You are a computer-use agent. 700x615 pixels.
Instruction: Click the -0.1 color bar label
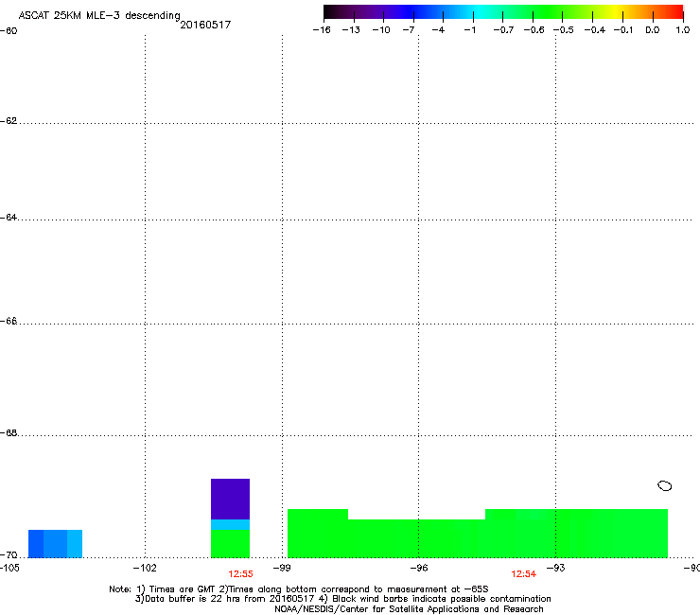623,30
